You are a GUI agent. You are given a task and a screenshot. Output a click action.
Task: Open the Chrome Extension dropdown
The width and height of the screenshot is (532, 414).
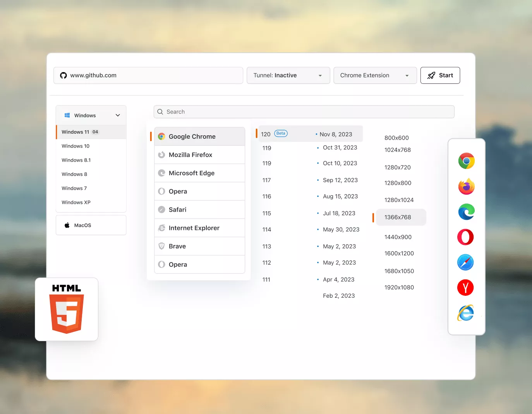375,75
